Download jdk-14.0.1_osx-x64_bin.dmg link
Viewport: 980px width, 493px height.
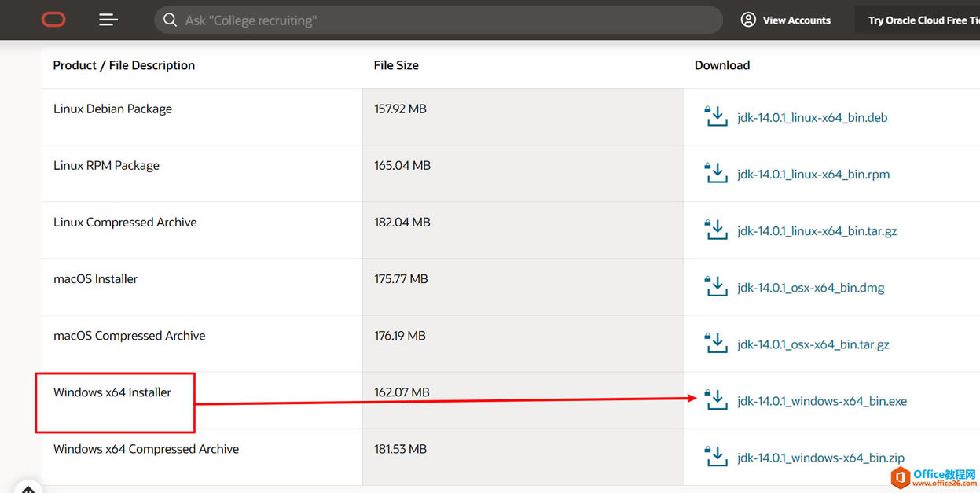pyautogui.click(x=811, y=288)
